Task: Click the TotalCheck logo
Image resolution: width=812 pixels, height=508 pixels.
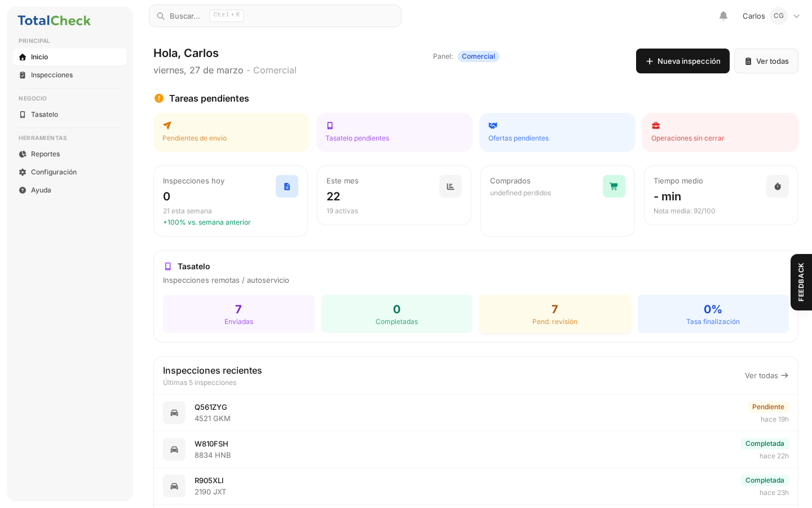Action: point(54,21)
